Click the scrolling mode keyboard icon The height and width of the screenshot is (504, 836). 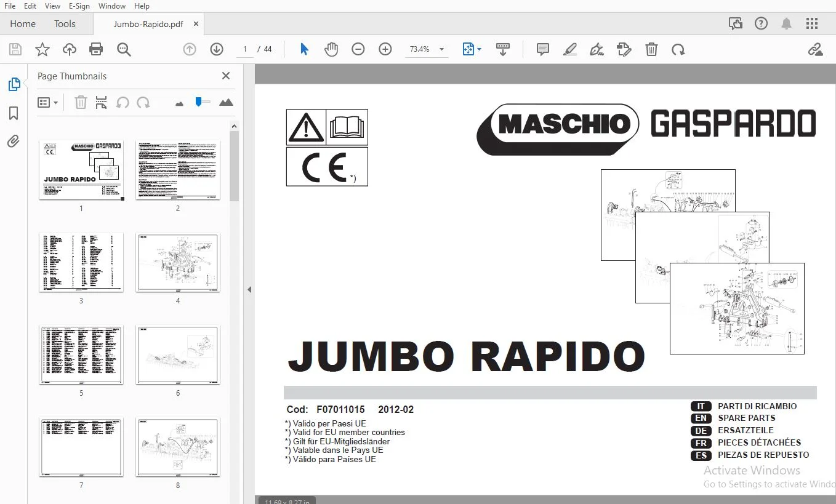(x=503, y=49)
